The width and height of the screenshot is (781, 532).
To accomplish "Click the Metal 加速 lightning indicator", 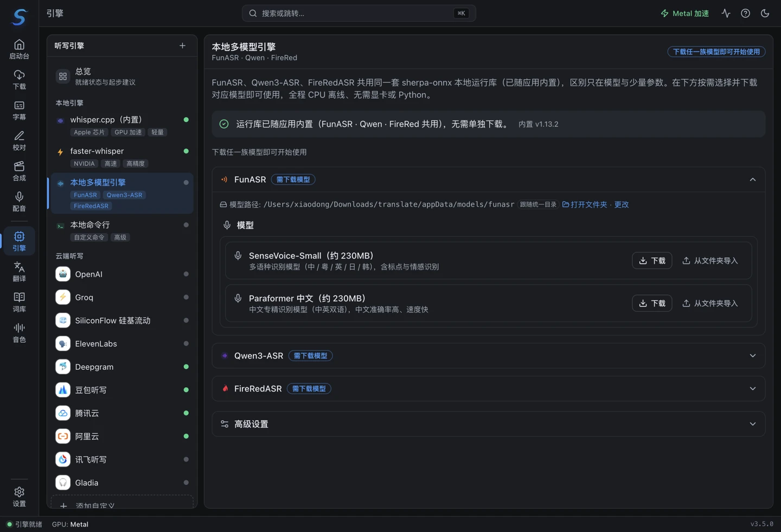I will tap(684, 13).
